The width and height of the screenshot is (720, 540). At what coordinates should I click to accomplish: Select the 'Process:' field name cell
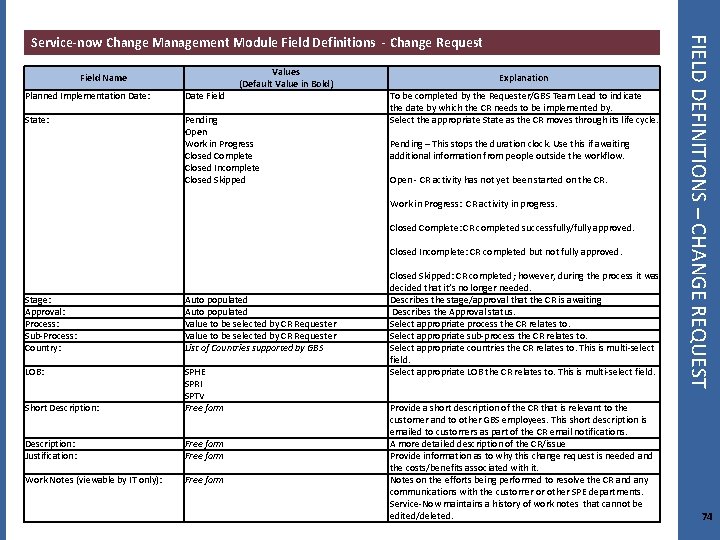click(104, 324)
